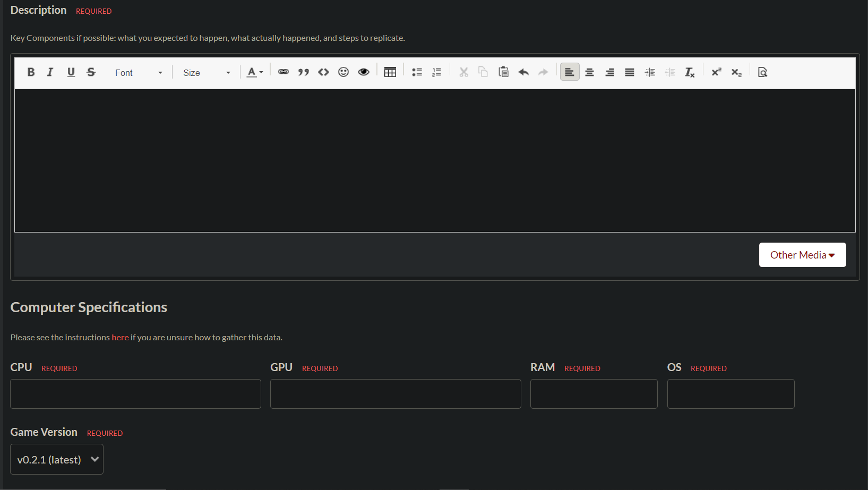Click the CPU input field
Viewport: 868px width, 490px height.
pyautogui.click(x=135, y=394)
